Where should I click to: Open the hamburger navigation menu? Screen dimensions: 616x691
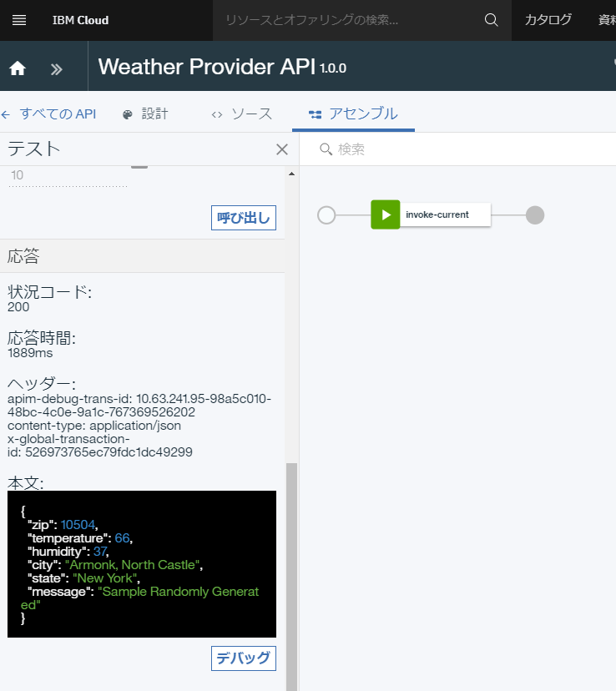coord(19,20)
